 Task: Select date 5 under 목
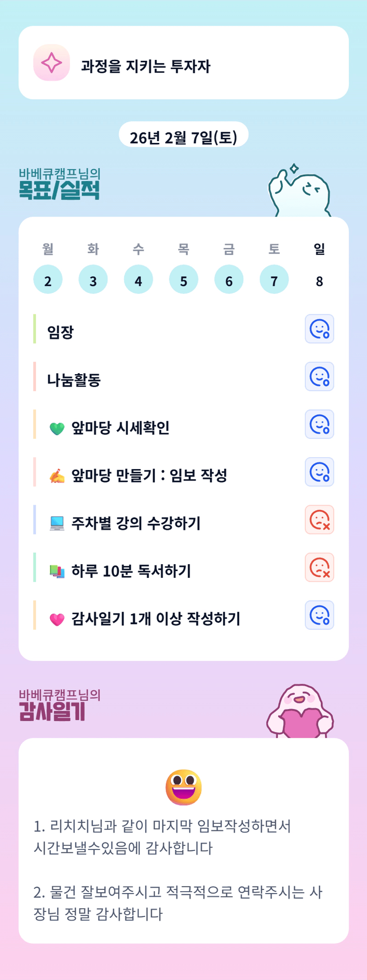184,280
